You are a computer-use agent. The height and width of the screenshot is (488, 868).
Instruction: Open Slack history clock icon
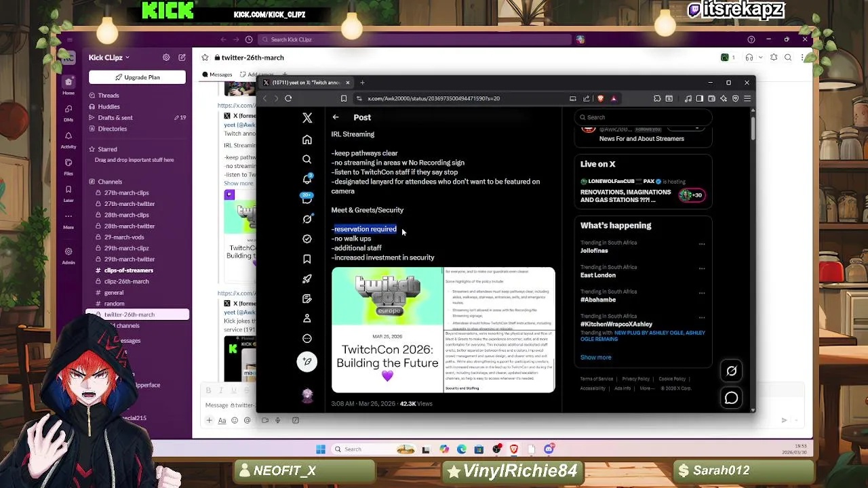tap(249, 39)
